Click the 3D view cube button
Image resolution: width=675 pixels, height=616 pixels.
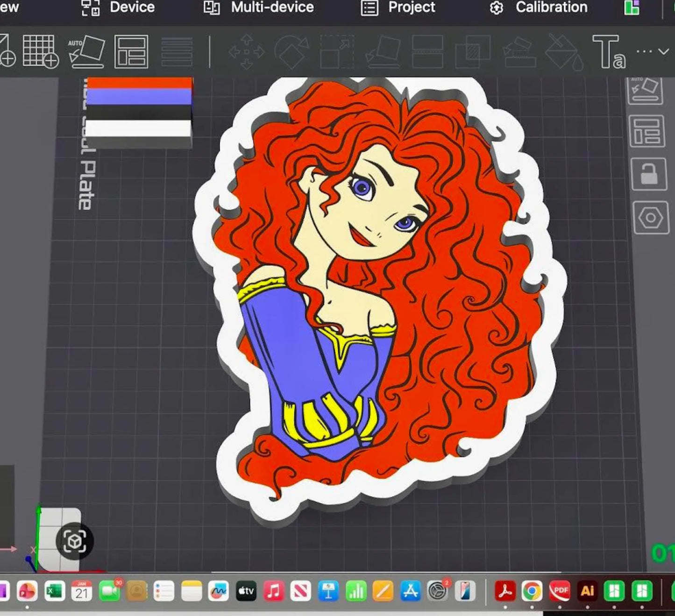coord(75,541)
